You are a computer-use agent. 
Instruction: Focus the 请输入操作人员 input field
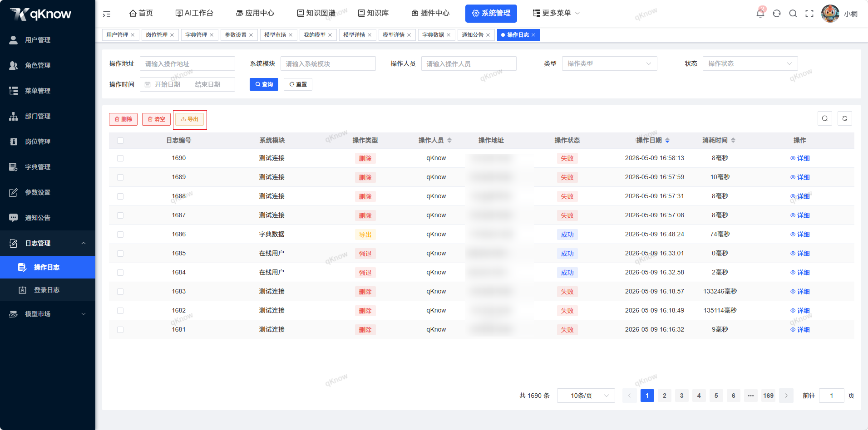[469, 64]
